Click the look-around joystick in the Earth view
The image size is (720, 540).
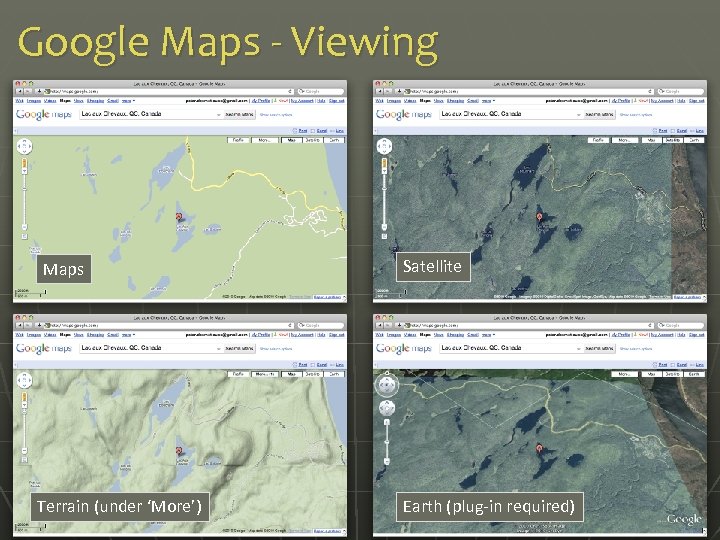(x=387, y=385)
